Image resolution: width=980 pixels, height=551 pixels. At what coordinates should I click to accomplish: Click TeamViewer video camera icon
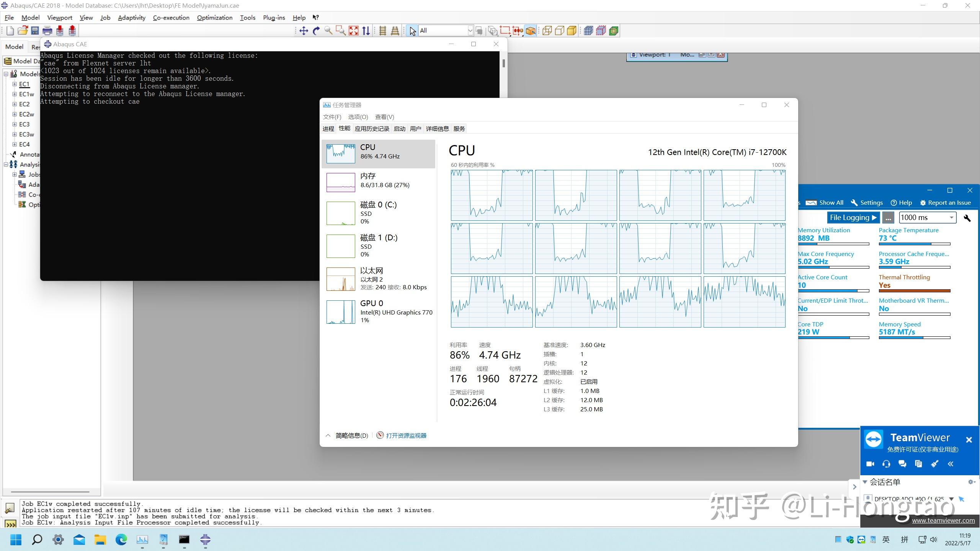(x=870, y=464)
